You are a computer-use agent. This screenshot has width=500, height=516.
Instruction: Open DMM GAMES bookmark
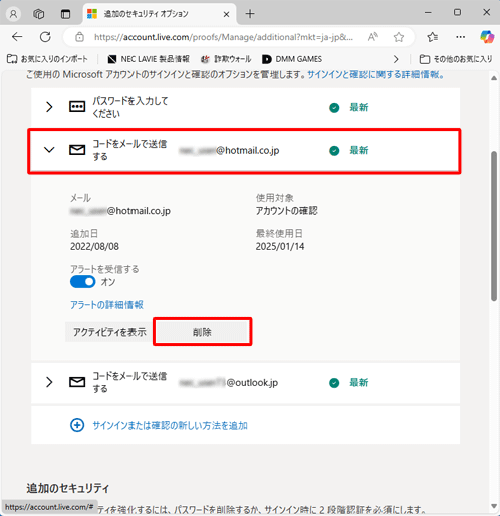[x=292, y=59]
